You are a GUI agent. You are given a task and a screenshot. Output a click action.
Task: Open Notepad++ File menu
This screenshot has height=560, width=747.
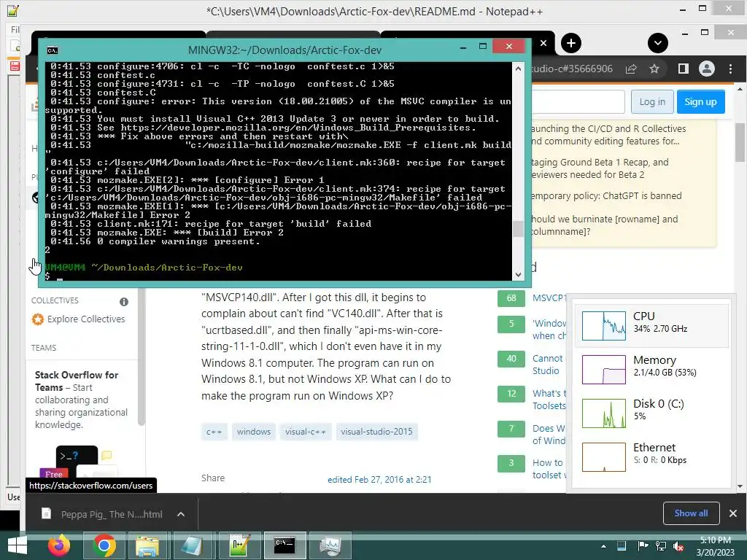(x=15, y=29)
